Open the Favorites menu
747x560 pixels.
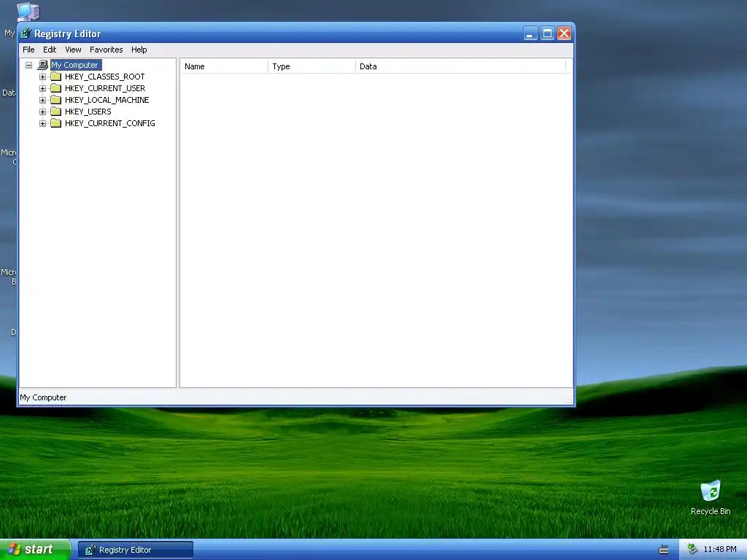point(107,50)
